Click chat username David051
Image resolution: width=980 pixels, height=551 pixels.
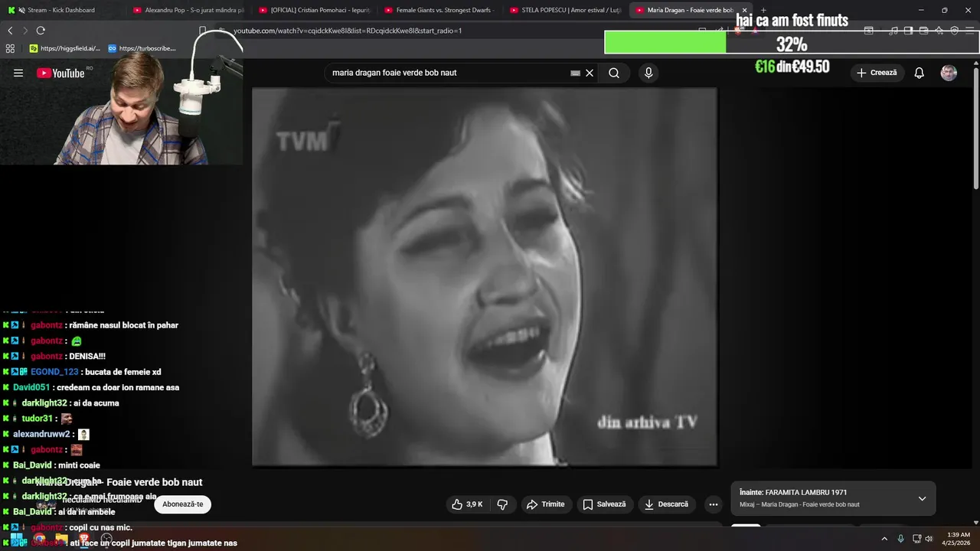[31, 387]
